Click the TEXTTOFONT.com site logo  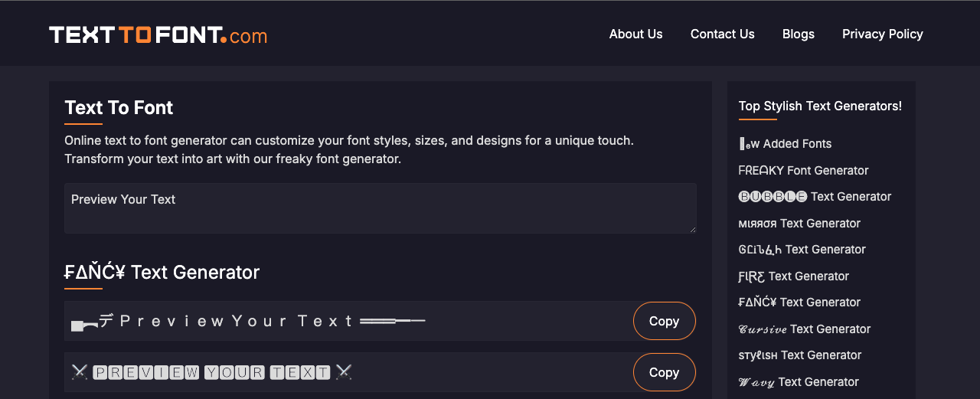158,34
